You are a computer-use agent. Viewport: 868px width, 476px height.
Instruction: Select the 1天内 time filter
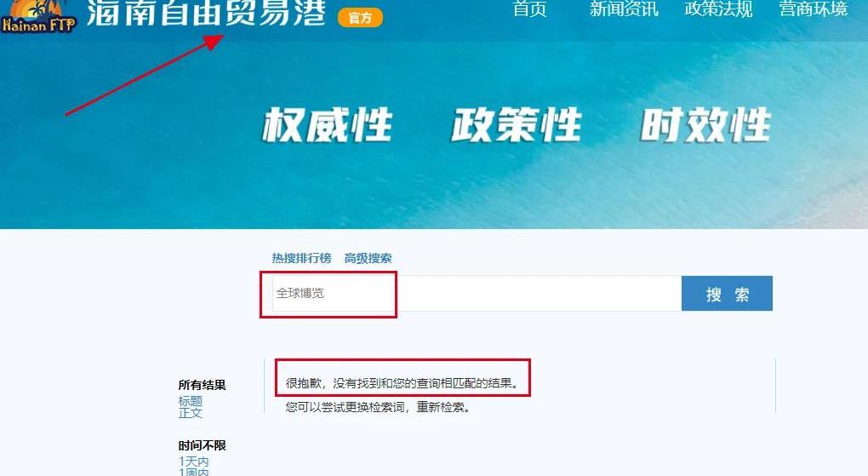[x=194, y=461]
